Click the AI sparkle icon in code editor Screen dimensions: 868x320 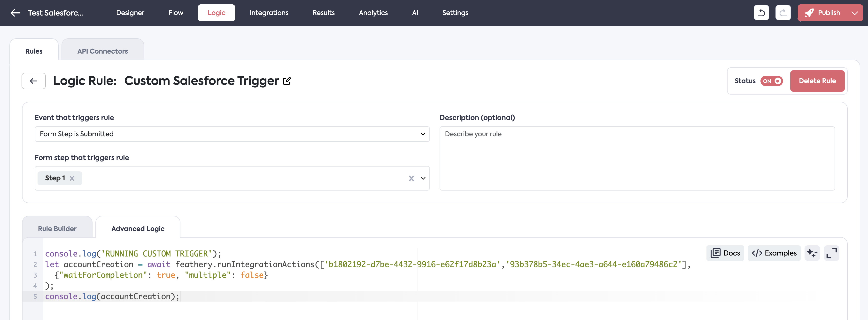pyautogui.click(x=812, y=253)
